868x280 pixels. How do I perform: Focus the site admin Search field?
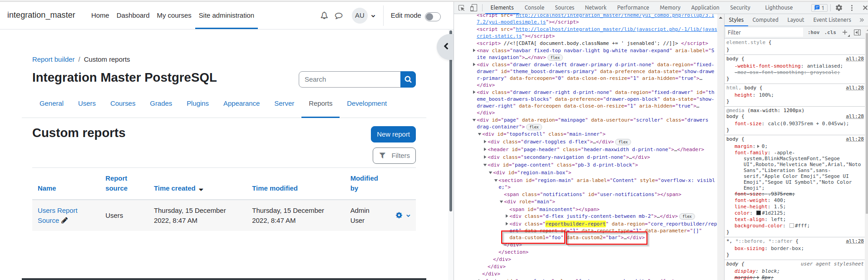(350, 79)
